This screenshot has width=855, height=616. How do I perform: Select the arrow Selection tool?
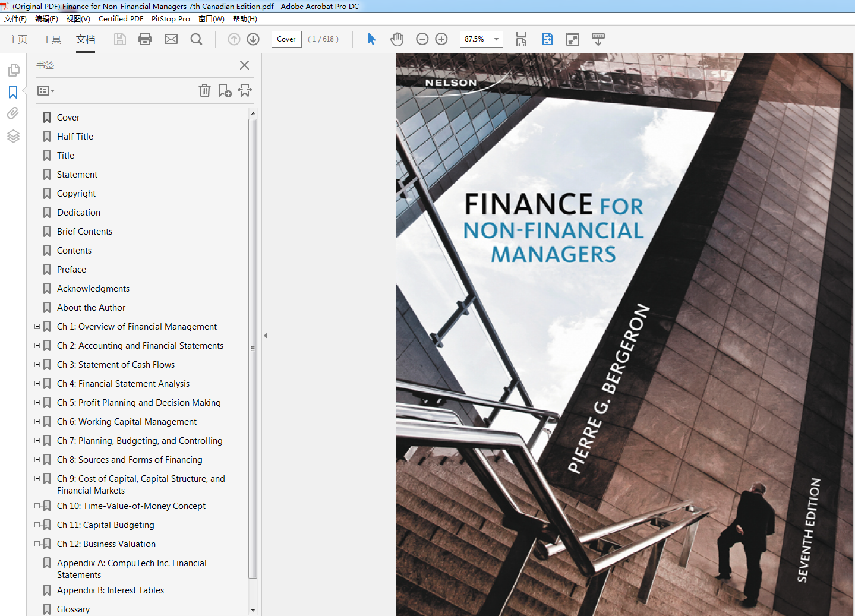click(372, 39)
